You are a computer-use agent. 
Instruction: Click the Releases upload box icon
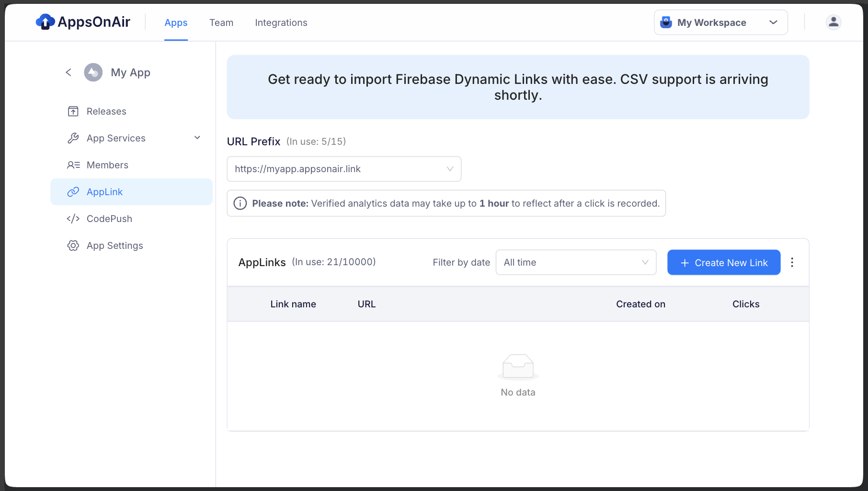[73, 111]
